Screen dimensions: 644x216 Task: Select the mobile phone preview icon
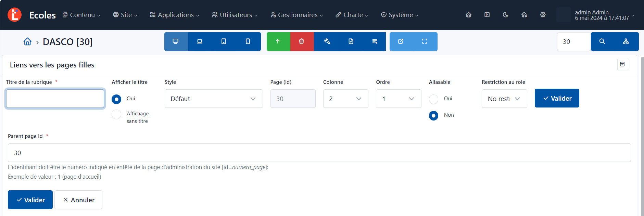click(x=248, y=41)
